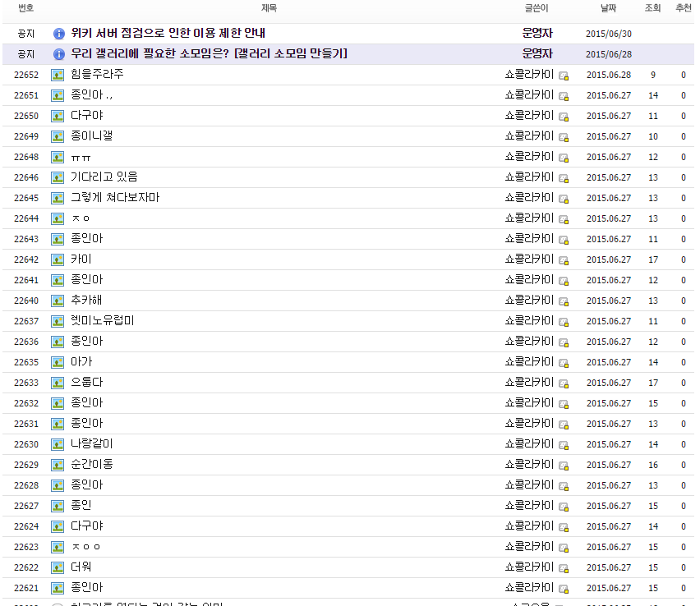Open the post titled 더워
700x606 pixels.
(x=81, y=567)
